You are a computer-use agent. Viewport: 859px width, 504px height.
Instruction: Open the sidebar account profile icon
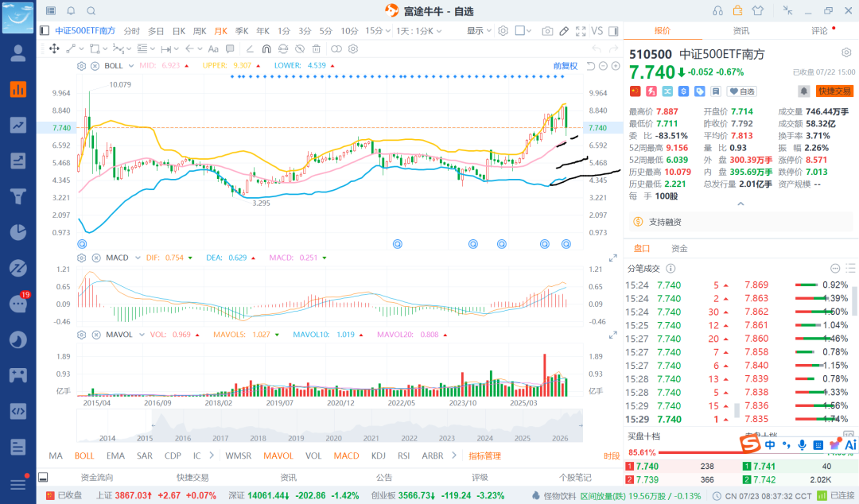click(18, 53)
